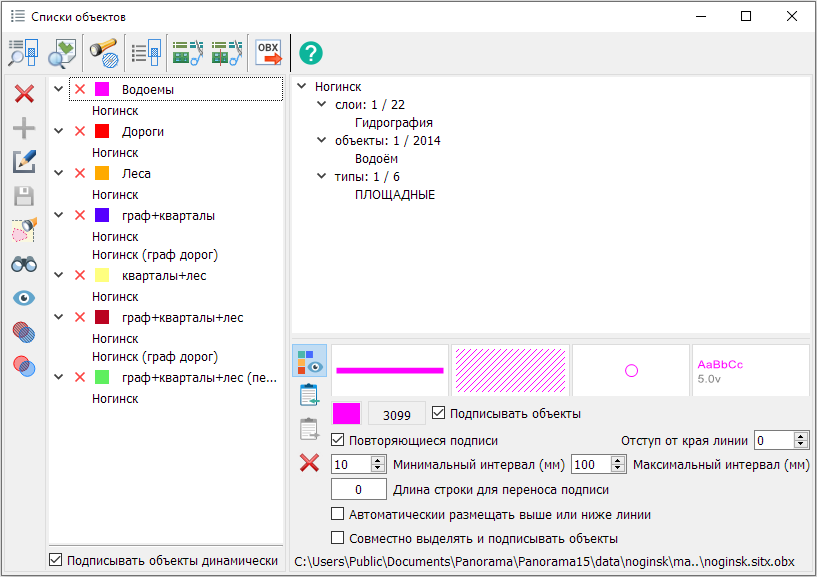Click the red X next to Дороги entry

pos(79,131)
